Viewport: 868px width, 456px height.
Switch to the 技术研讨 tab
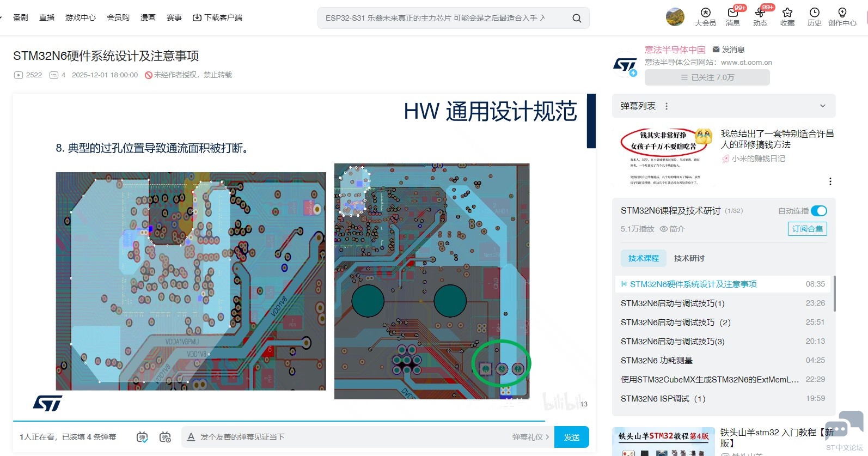click(689, 258)
